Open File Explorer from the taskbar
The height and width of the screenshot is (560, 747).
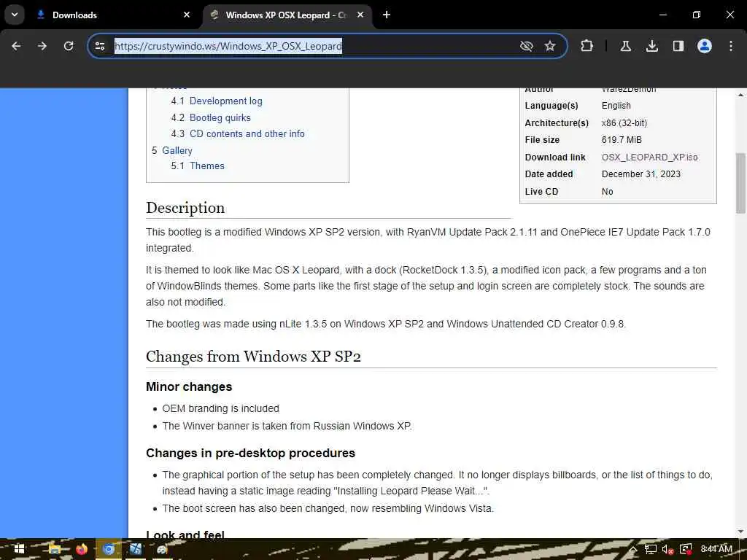[x=54, y=549]
